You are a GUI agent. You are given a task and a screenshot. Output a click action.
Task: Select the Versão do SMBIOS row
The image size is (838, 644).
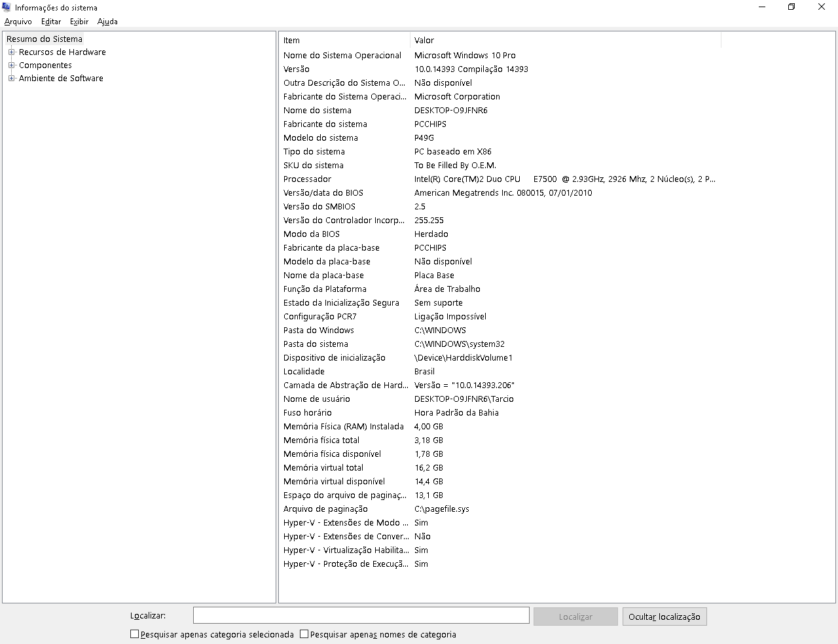pyautogui.click(x=500, y=207)
